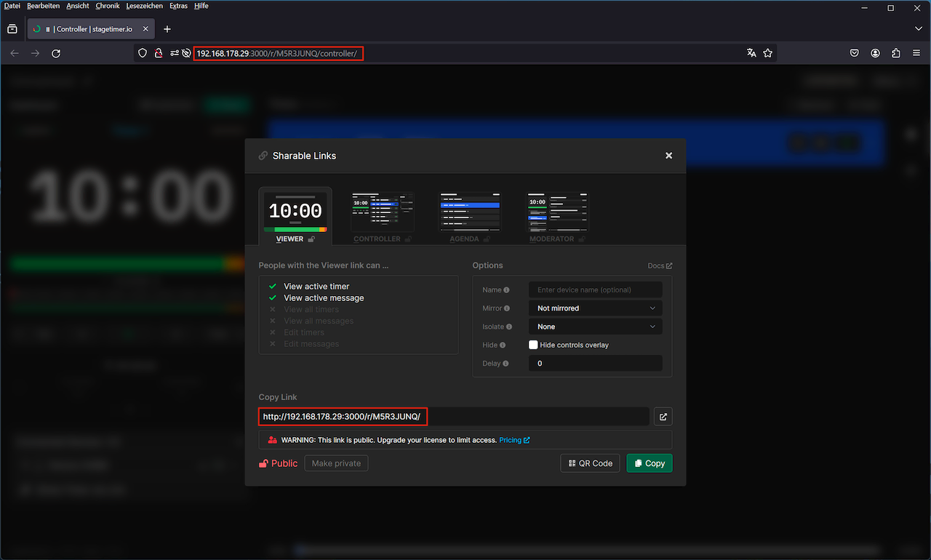
Task: Click the tracking protection shield icon
Action: [x=143, y=52]
